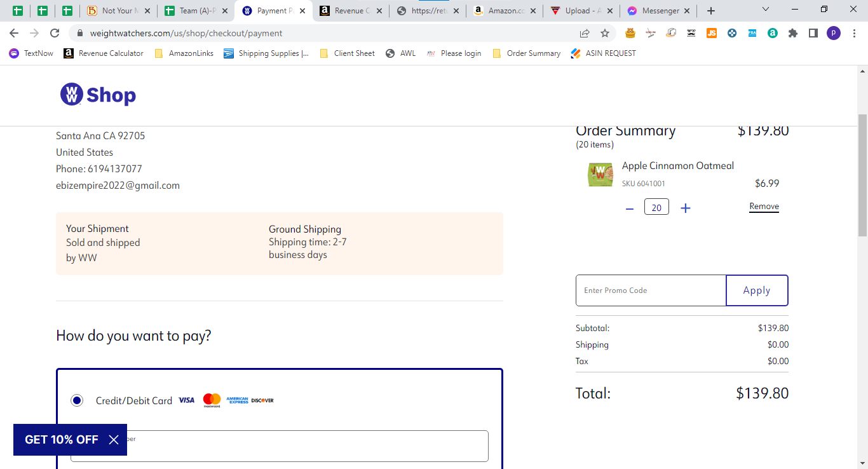Open the FBA extension icon
This screenshot has height=469, width=868.
752,33
